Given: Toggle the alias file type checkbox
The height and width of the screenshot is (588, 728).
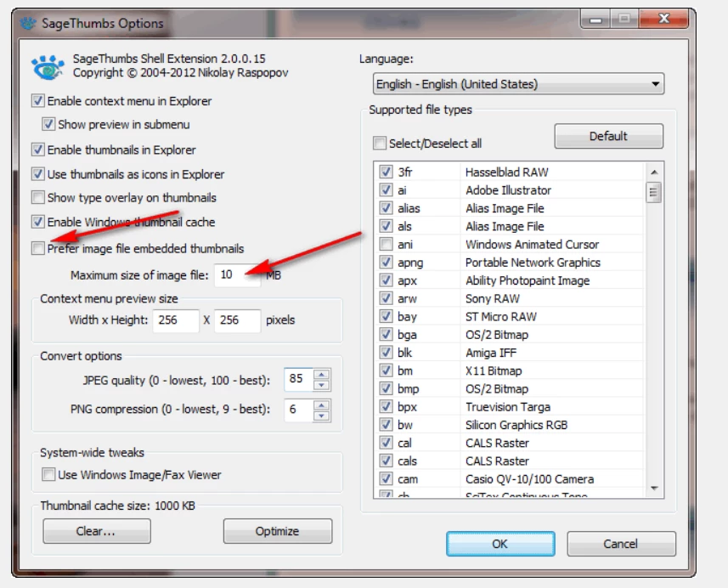Looking at the screenshot, I should (386, 208).
